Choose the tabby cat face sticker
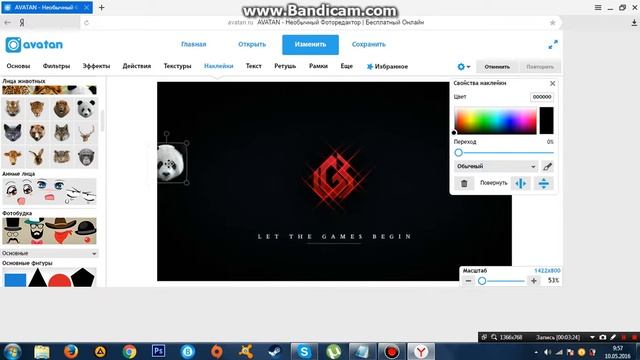This screenshot has width=640, height=360. point(62,157)
